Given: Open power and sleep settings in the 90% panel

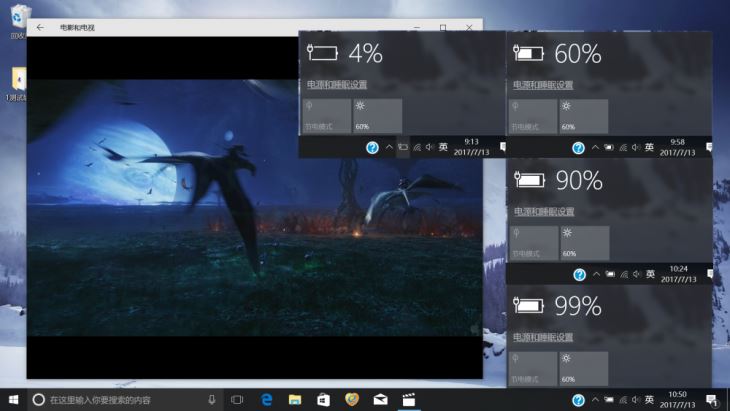Looking at the screenshot, I should (x=544, y=211).
